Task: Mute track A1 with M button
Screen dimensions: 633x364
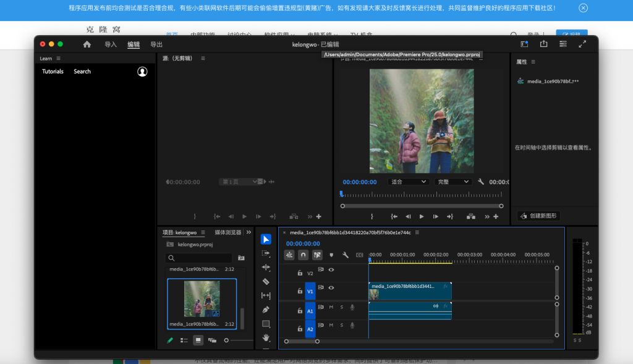Action: pos(331,307)
